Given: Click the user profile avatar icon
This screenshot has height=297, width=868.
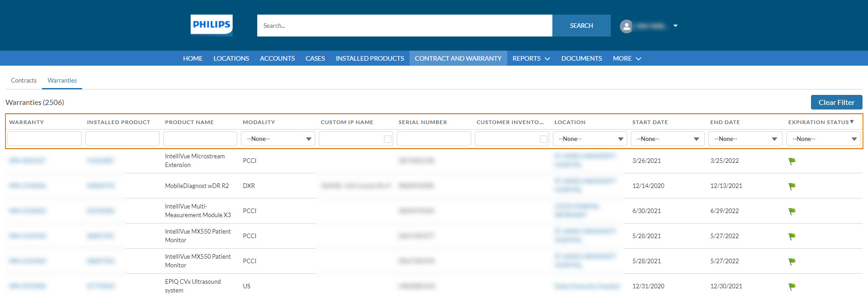Looking at the screenshot, I should (x=626, y=26).
